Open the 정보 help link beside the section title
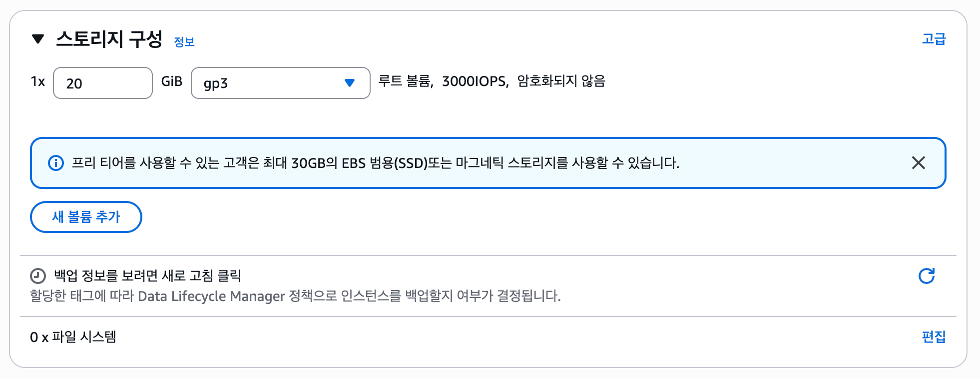The height and width of the screenshot is (379, 980). point(184,42)
